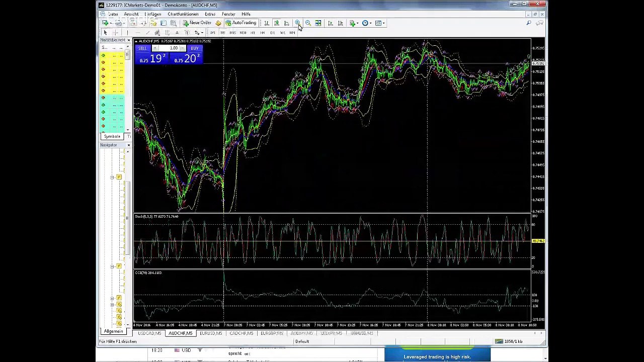Select the crosshair cursor tool
The height and width of the screenshot is (362, 644).
pos(115,33)
